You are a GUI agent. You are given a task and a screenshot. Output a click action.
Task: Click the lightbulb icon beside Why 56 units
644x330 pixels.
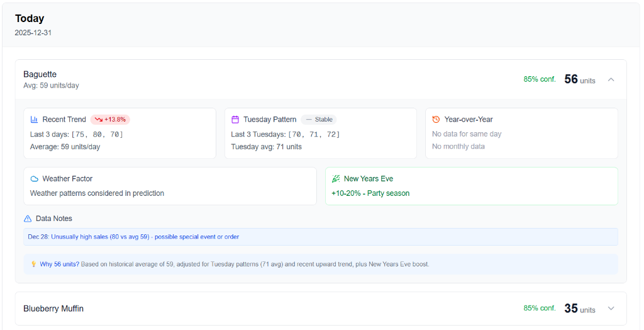[33, 265]
